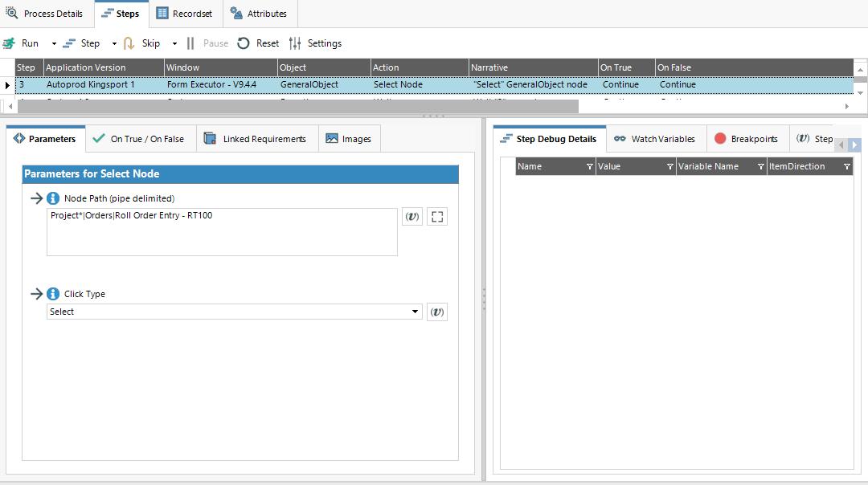Switch to the Recordset tab

[x=185, y=13]
